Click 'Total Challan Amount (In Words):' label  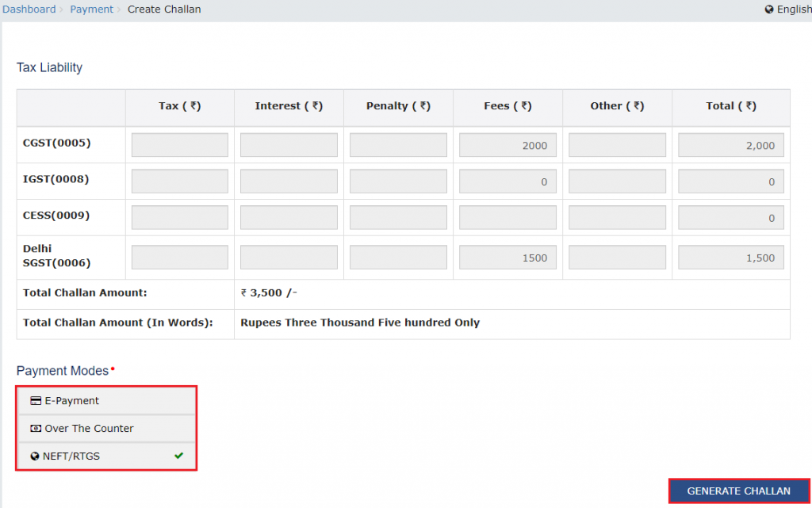pyautogui.click(x=118, y=323)
